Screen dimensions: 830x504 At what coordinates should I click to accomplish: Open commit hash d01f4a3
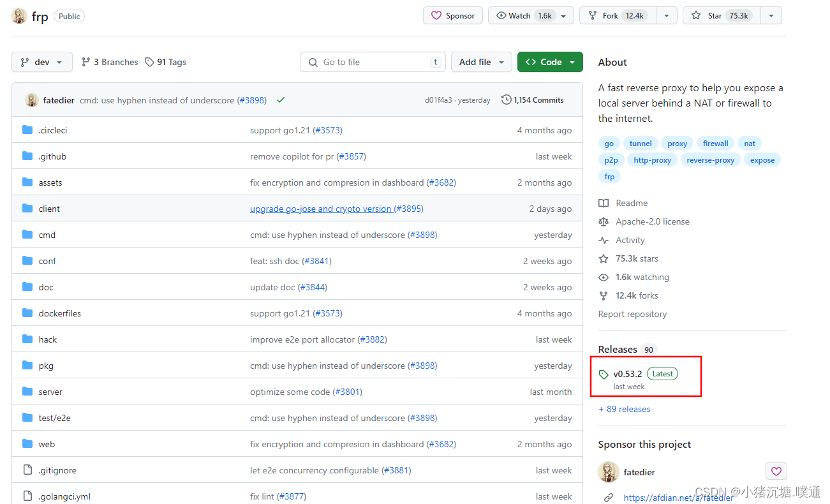[x=438, y=100]
